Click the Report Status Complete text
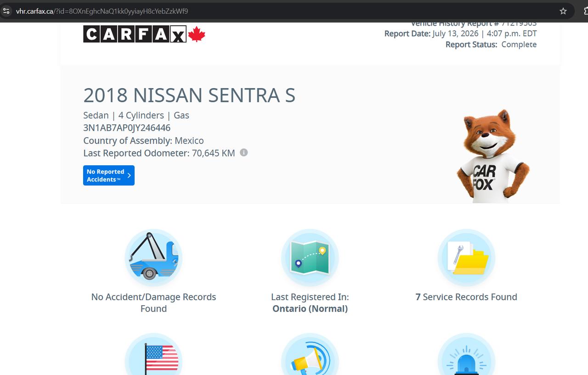The image size is (588, 375). tap(491, 45)
